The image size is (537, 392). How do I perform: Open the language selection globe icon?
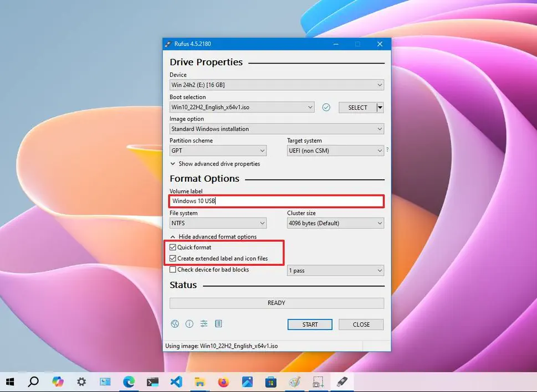175,324
